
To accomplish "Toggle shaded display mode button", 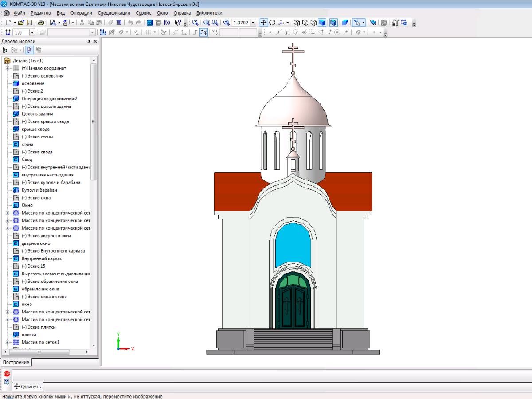I will (x=322, y=23).
